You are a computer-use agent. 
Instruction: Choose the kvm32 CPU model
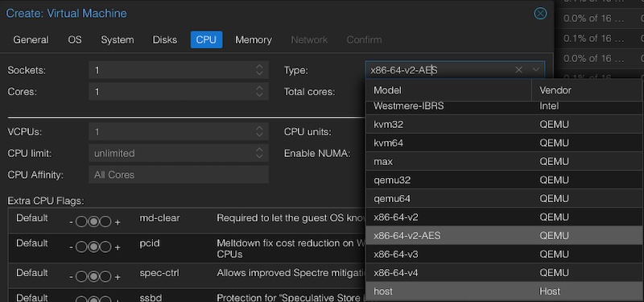point(505,125)
